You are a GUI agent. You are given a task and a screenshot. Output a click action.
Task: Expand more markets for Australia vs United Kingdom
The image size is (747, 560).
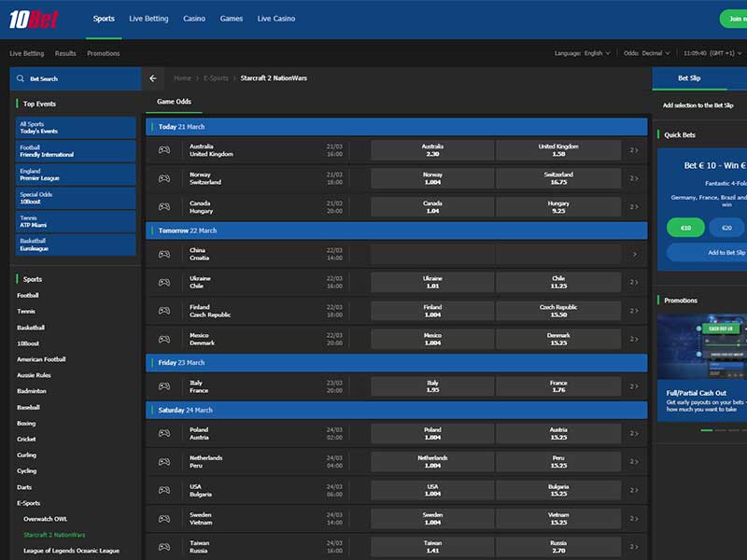[634, 150]
